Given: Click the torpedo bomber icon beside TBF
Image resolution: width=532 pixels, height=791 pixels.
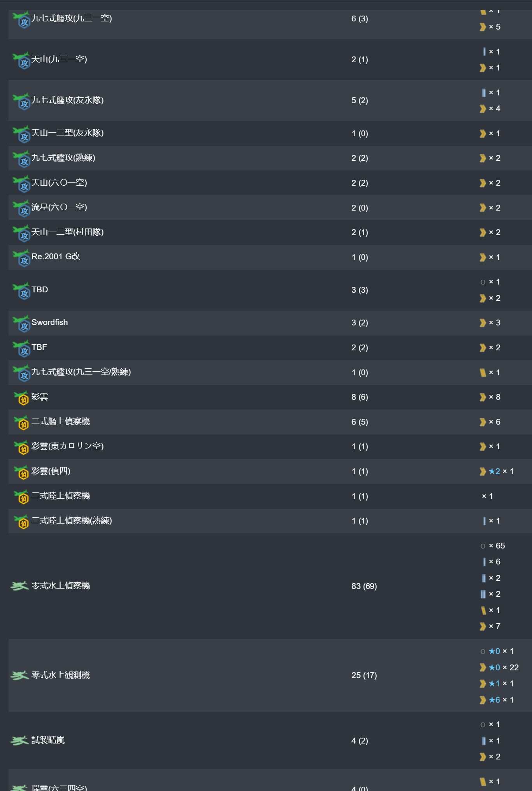Looking at the screenshot, I should point(21,348).
